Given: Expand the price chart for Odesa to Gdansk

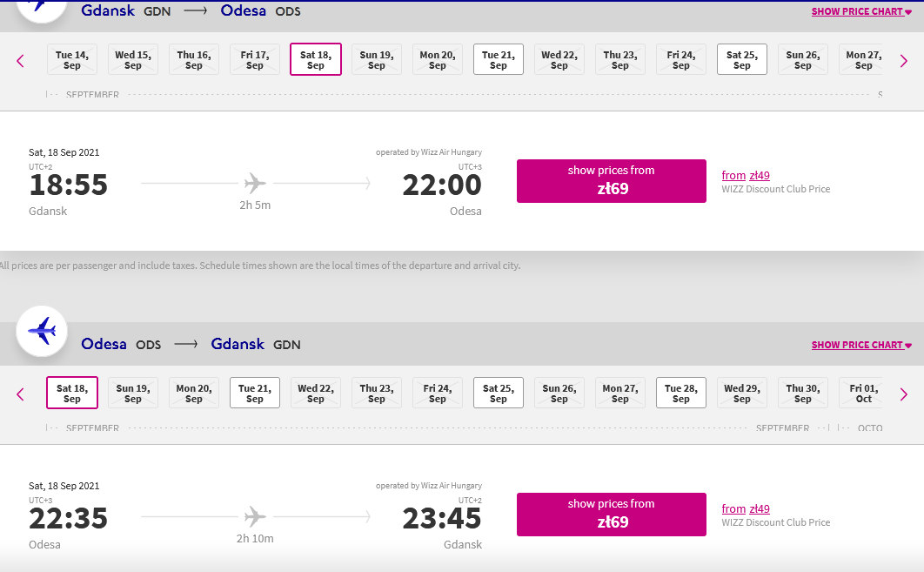Looking at the screenshot, I should [x=861, y=345].
